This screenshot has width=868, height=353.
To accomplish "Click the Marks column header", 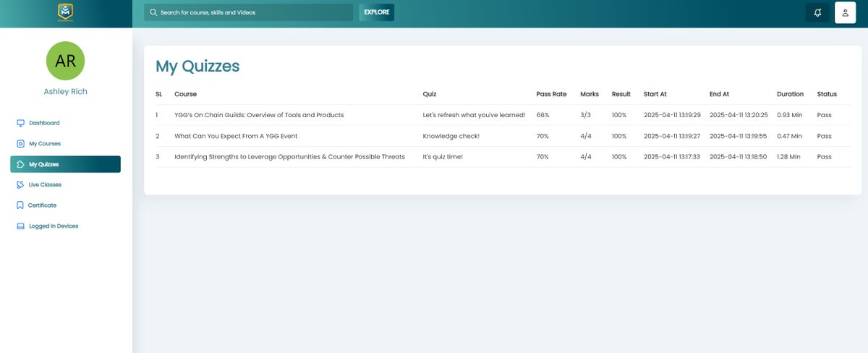I will point(590,94).
